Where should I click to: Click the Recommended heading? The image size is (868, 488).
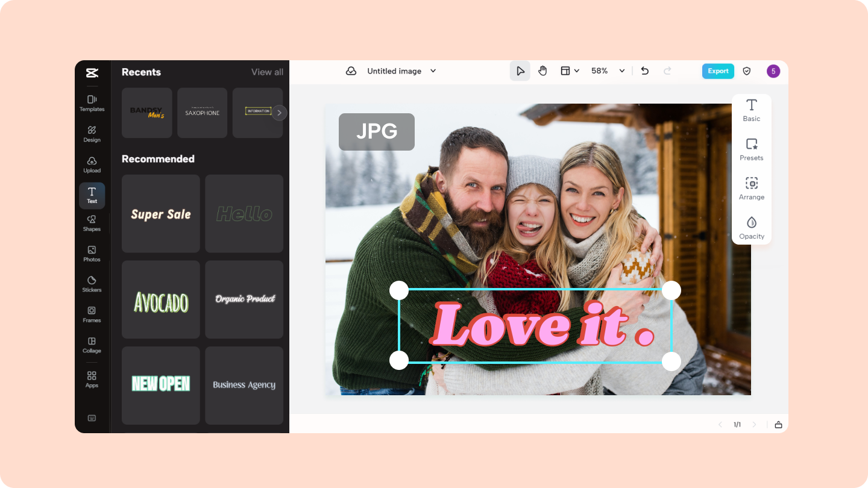[158, 159]
